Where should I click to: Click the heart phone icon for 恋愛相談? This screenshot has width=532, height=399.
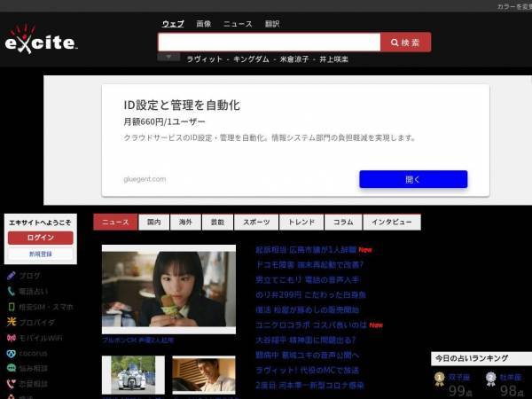click(12, 384)
